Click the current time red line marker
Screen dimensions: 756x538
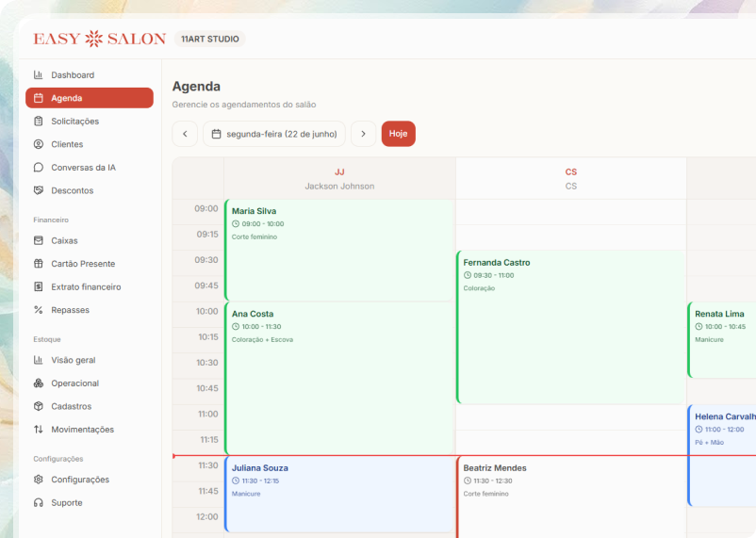[x=464, y=456]
